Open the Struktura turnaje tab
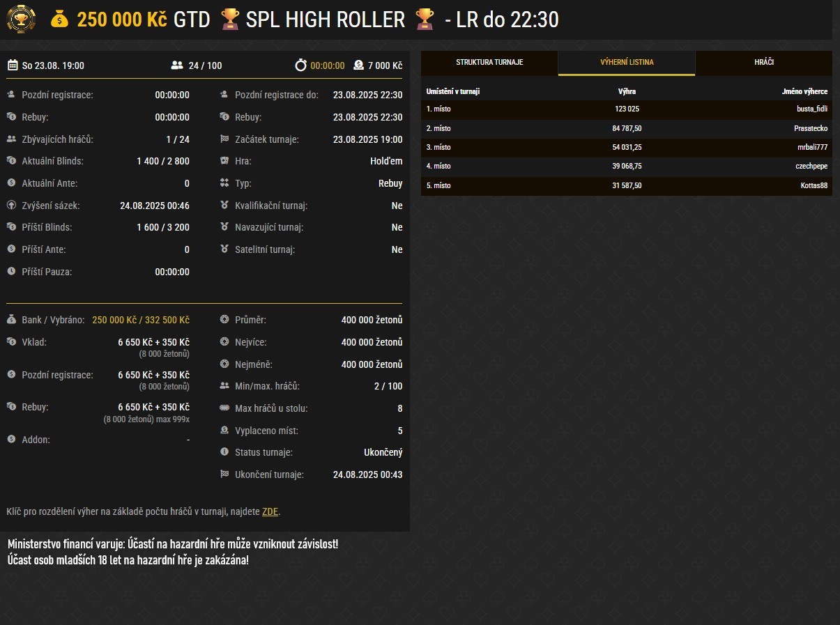This screenshot has height=625, width=840. pyautogui.click(x=489, y=63)
